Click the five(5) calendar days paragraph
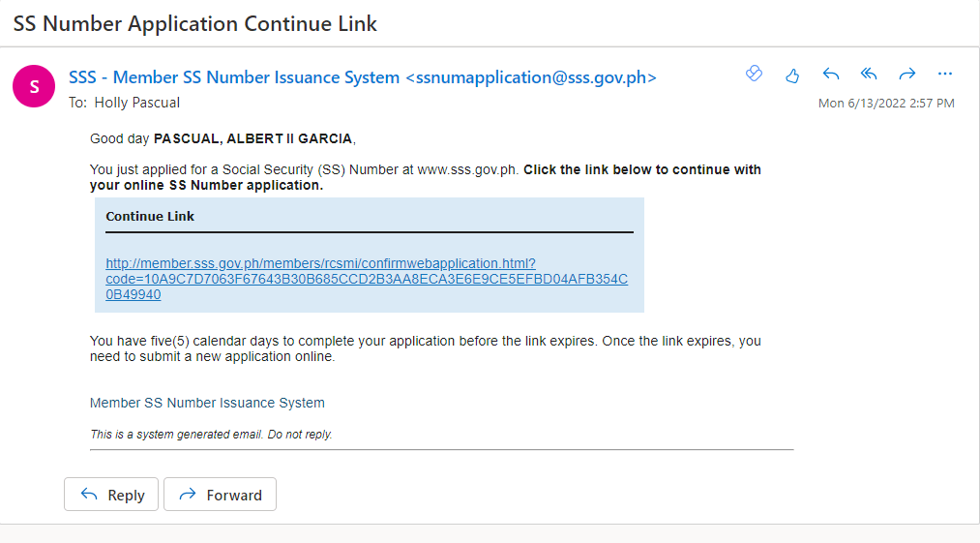This screenshot has width=980, height=543. tap(426, 348)
